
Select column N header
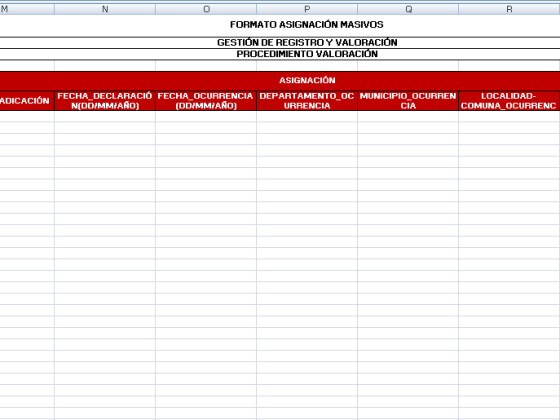pos(105,9)
